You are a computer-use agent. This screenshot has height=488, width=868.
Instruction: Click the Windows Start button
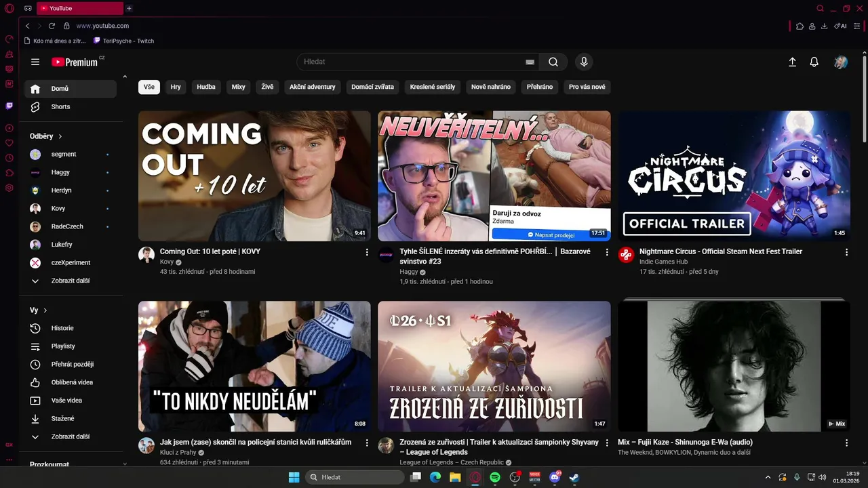294,477
